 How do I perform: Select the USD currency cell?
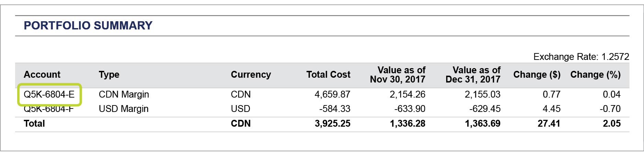[240, 109]
